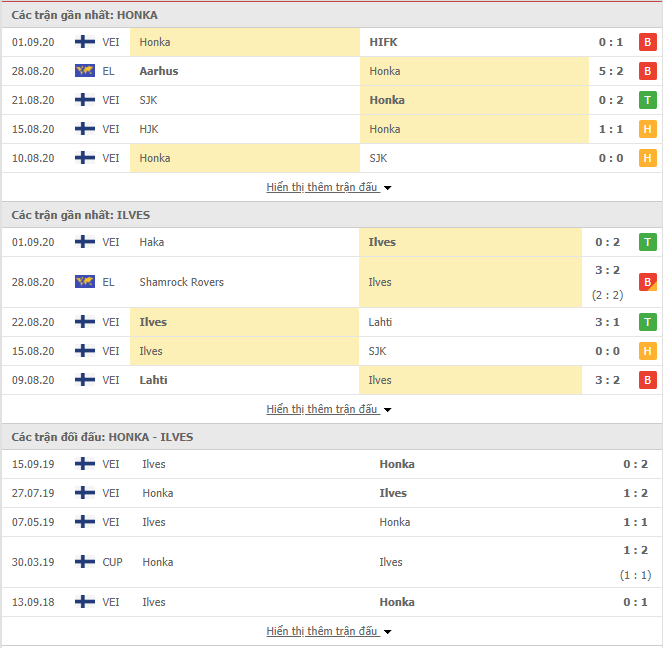Open Aarhus team link

tap(159, 71)
